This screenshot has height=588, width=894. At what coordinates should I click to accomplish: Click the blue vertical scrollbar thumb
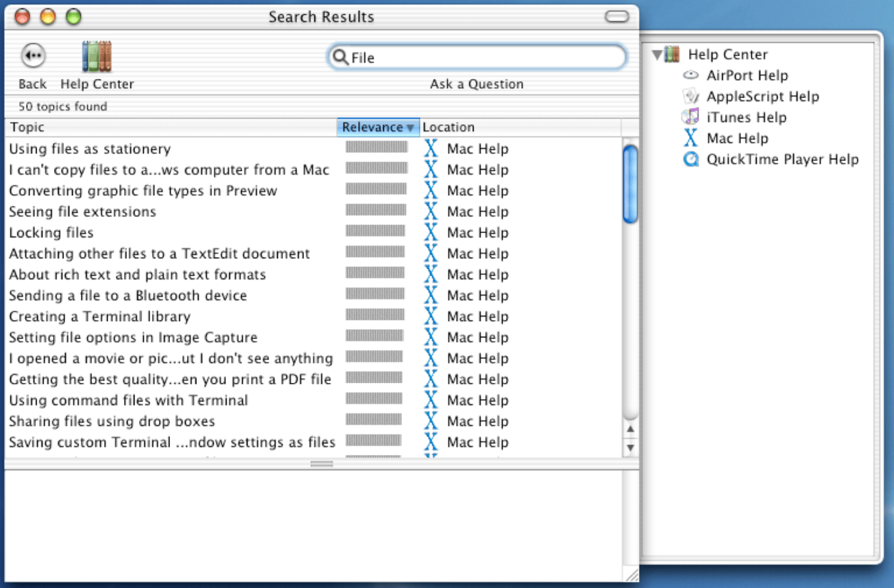click(630, 183)
